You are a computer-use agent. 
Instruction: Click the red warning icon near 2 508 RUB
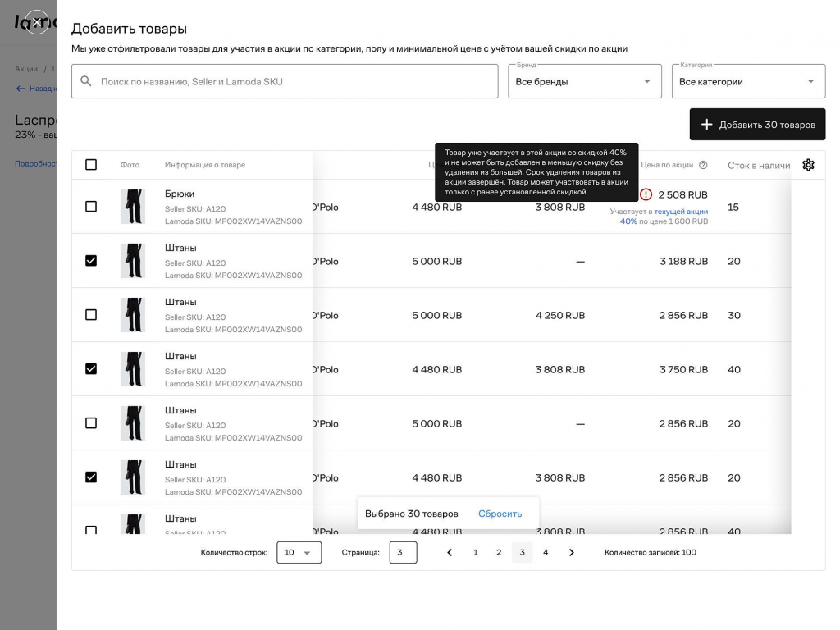click(646, 194)
